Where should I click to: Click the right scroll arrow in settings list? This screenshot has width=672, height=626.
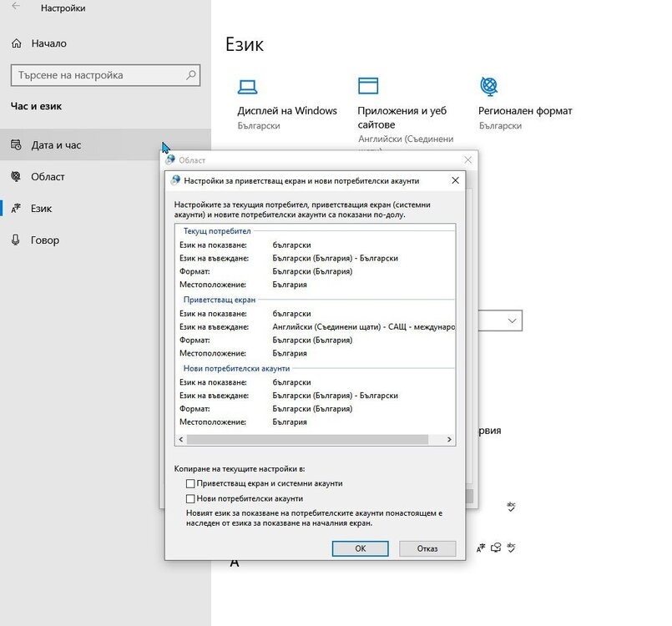tap(450, 439)
